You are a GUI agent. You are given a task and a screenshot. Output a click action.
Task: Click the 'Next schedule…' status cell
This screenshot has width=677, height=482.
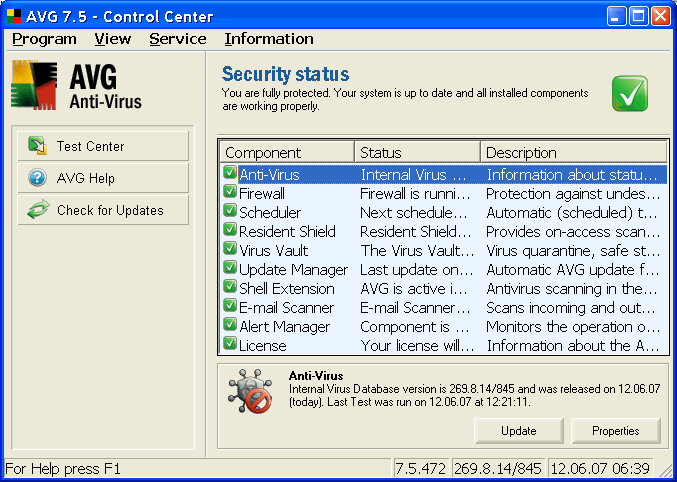[414, 213]
